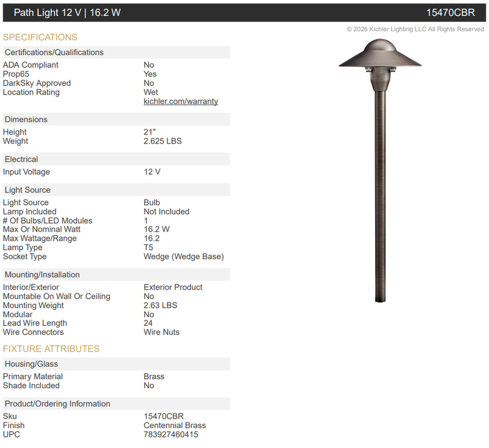Click the Lamp Included value Not Included
This screenshot has height=448, width=489.
tap(166, 211)
